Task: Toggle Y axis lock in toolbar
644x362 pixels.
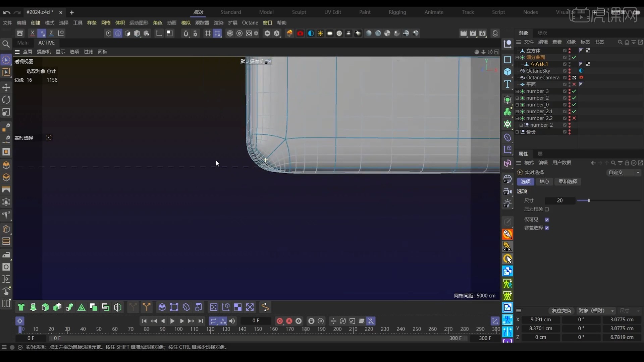Action: click(x=42, y=33)
